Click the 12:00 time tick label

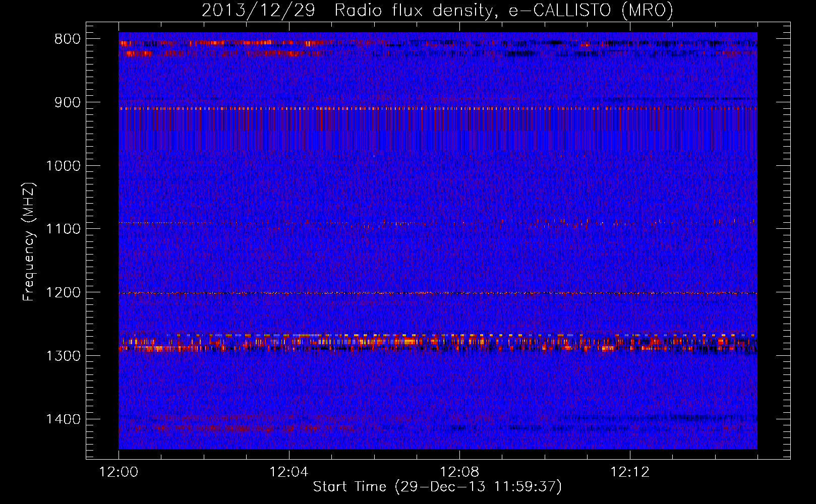coord(119,472)
